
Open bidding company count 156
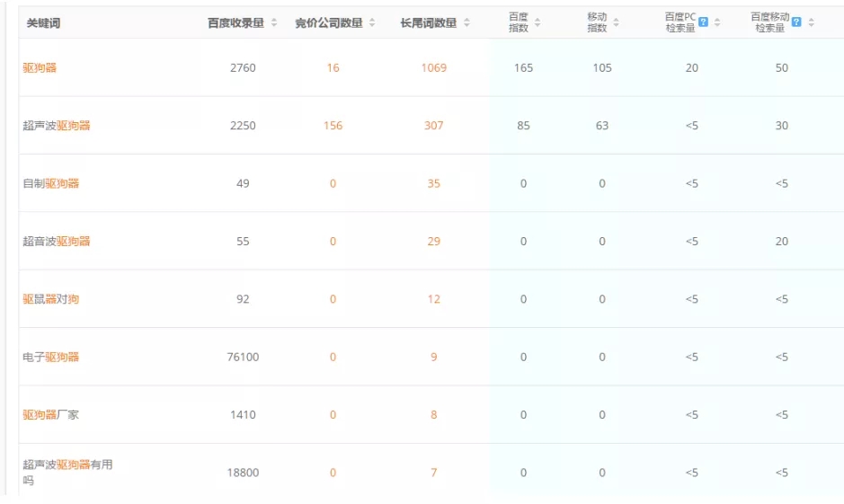[x=333, y=126]
